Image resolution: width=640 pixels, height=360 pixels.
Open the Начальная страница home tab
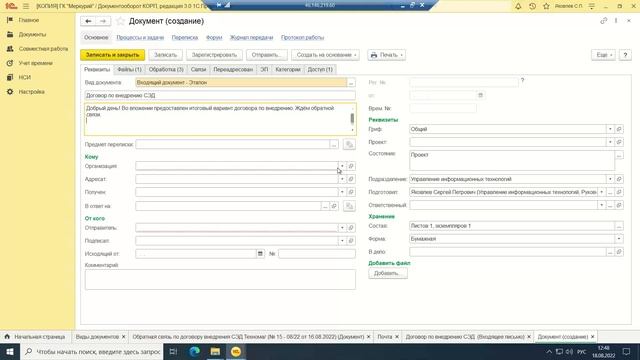point(36,337)
